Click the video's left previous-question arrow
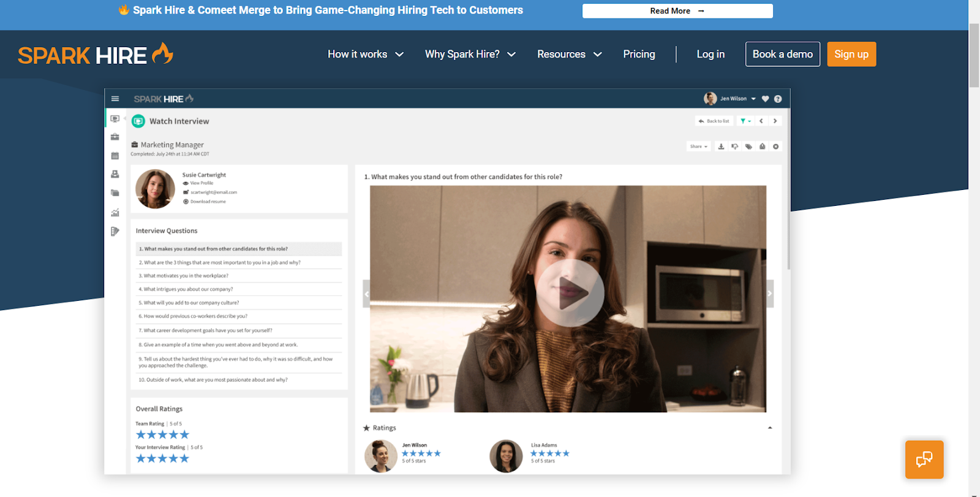This screenshot has height=497, width=980. click(x=367, y=294)
